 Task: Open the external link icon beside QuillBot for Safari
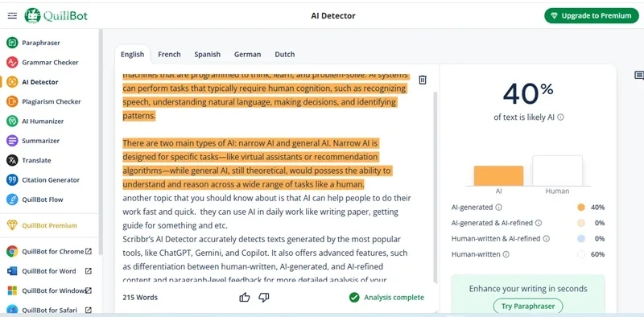[88, 310]
